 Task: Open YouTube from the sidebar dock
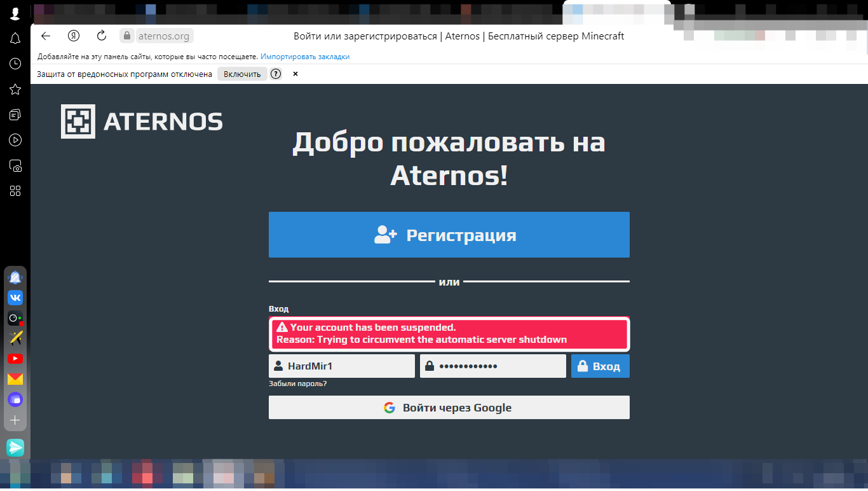click(15, 359)
